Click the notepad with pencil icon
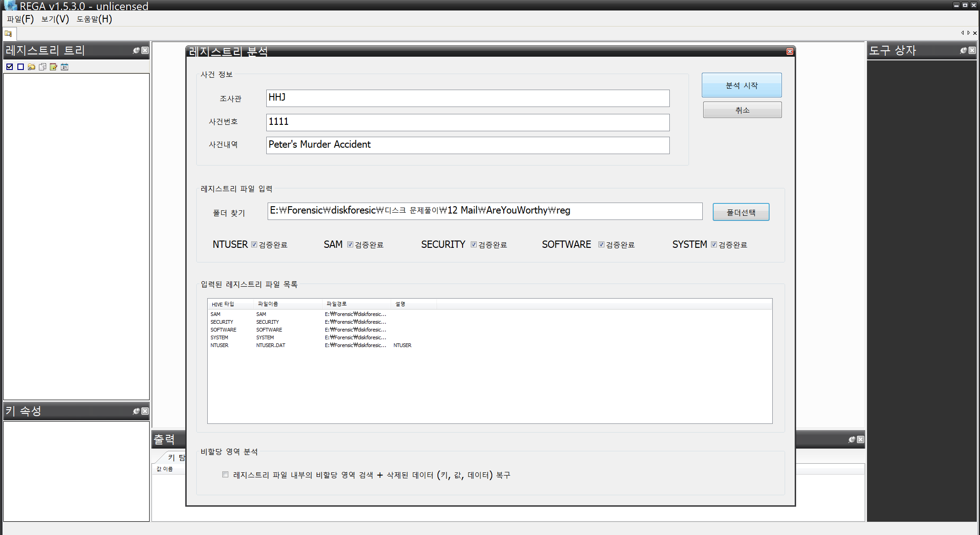 pos(54,67)
